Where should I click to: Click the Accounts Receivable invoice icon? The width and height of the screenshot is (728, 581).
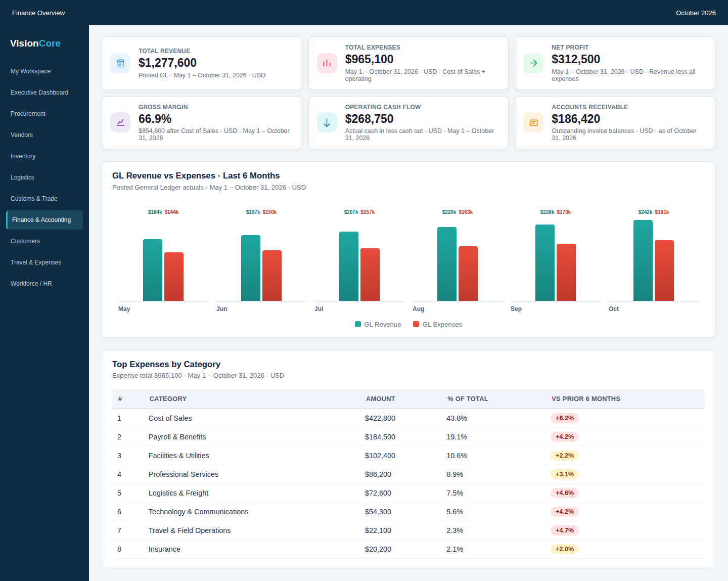click(x=533, y=122)
